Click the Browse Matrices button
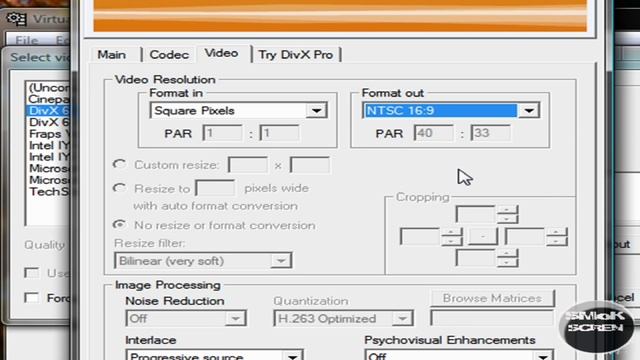Image resolution: width=640 pixels, height=360 pixels. click(492, 298)
